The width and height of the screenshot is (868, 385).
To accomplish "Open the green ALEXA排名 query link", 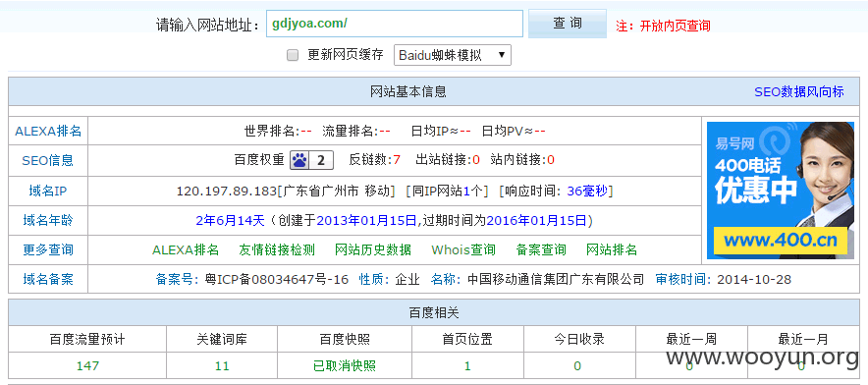I will point(186,249).
